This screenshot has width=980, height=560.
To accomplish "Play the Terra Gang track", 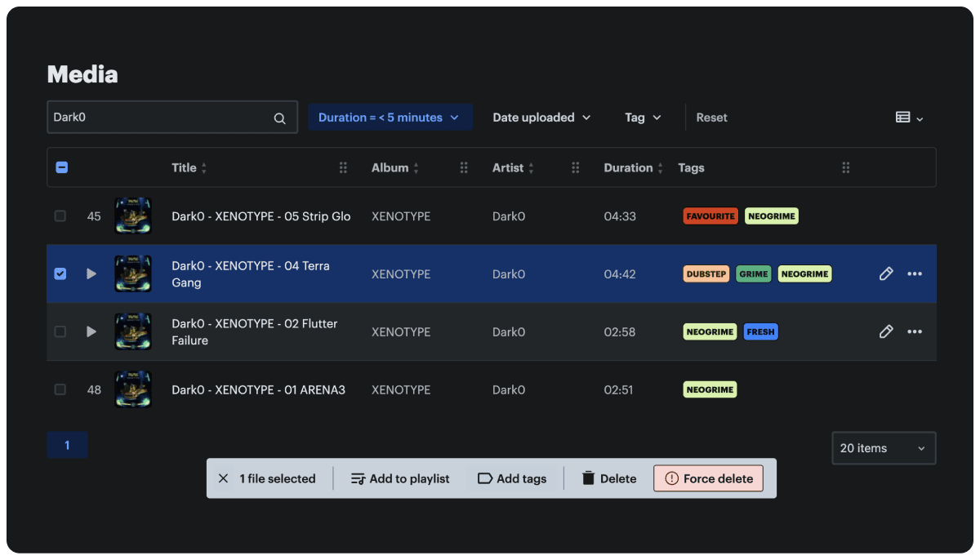I will [x=91, y=273].
